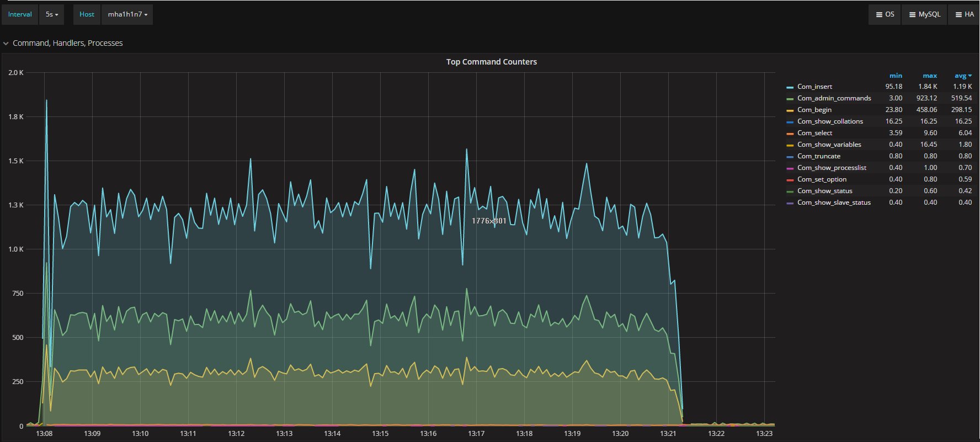The height and width of the screenshot is (442, 980).
Task: Open the 5s interval dropdown
Action: pos(52,14)
